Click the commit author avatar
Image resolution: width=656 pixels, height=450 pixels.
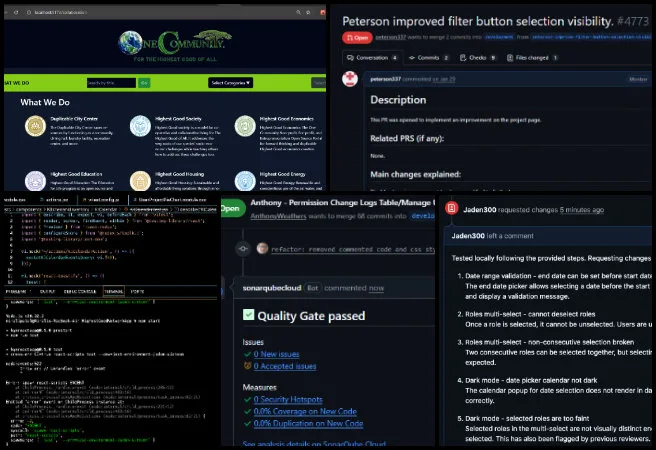(x=262, y=248)
